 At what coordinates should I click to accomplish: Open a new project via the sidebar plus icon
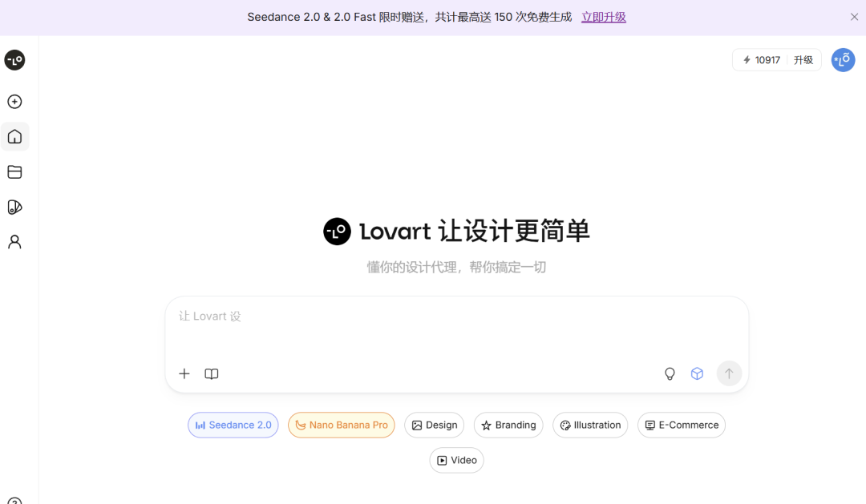[x=14, y=102]
